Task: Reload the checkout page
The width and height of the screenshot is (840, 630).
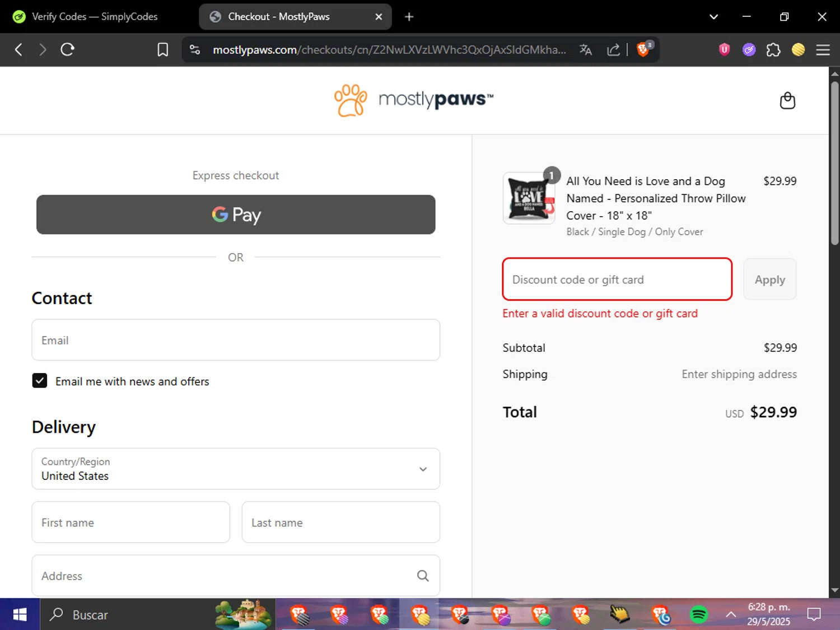Action: point(68,50)
